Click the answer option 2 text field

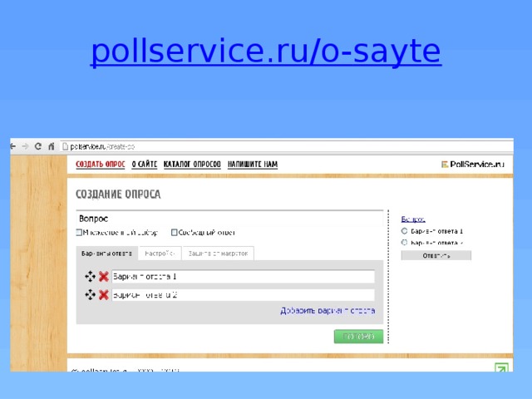[244, 295]
